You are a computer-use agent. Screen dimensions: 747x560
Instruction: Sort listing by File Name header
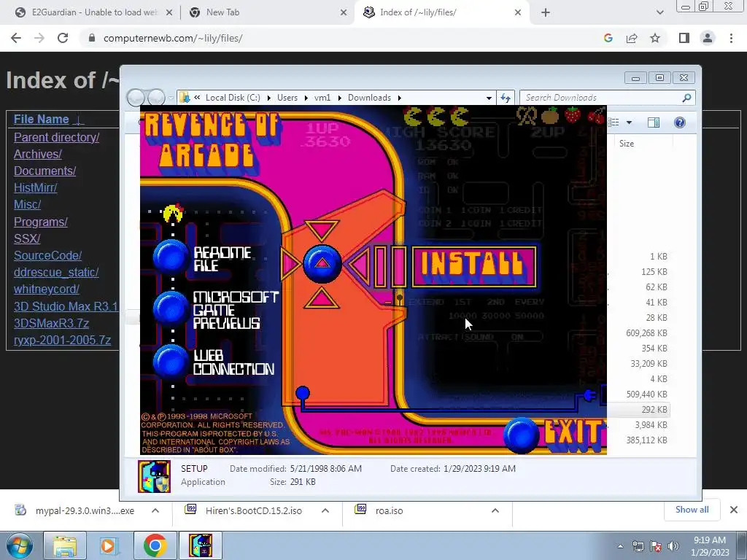[x=42, y=119]
